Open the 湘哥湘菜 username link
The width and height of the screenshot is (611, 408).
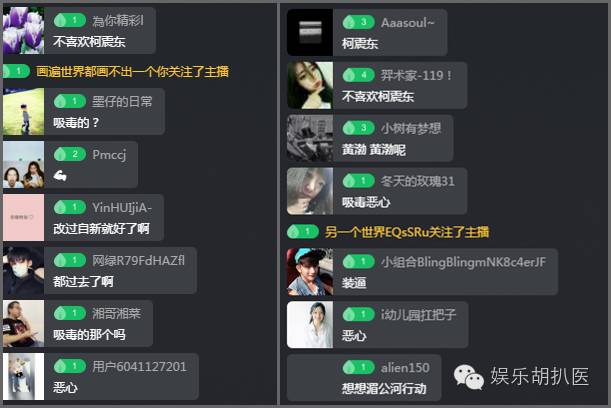117,313
